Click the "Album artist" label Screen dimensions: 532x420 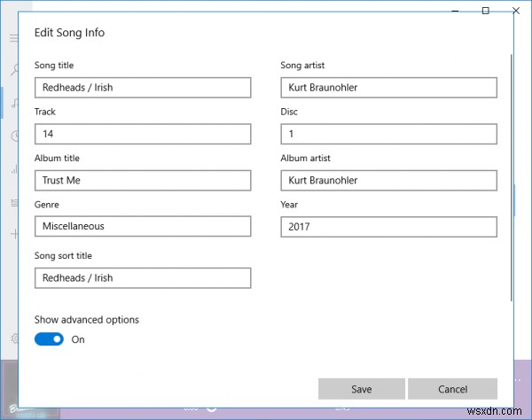click(x=305, y=158)
